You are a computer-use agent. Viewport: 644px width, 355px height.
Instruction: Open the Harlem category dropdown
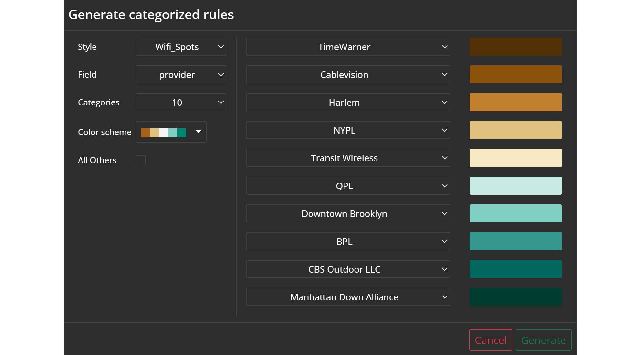348,102
